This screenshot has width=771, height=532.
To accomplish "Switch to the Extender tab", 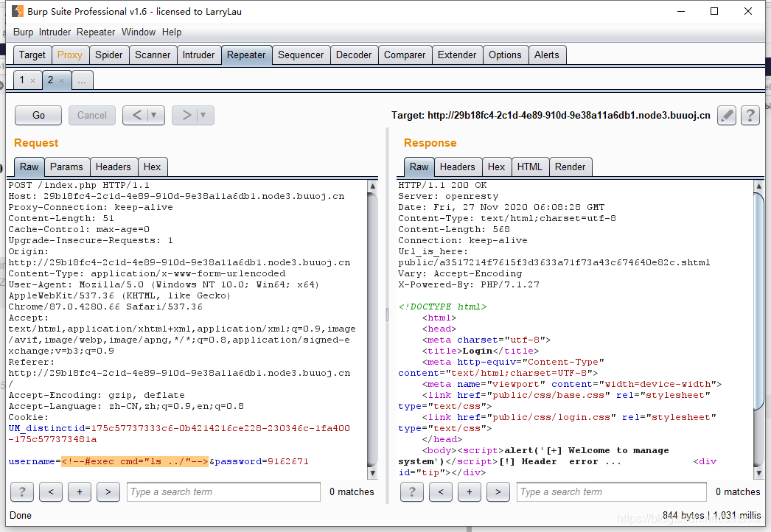I will [457, 55].
